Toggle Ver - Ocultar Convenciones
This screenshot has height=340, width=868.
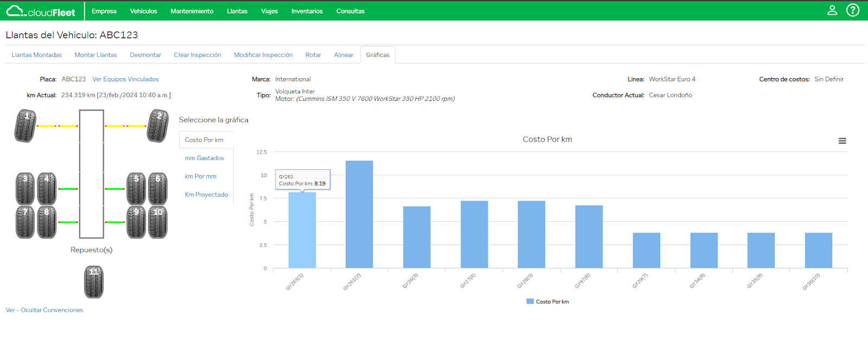[x=44, y=310]
